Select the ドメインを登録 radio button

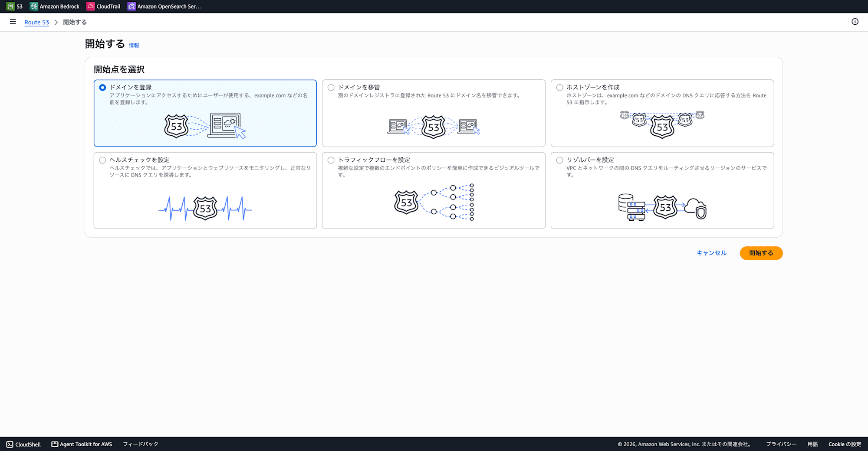click(x=102, y=88)
